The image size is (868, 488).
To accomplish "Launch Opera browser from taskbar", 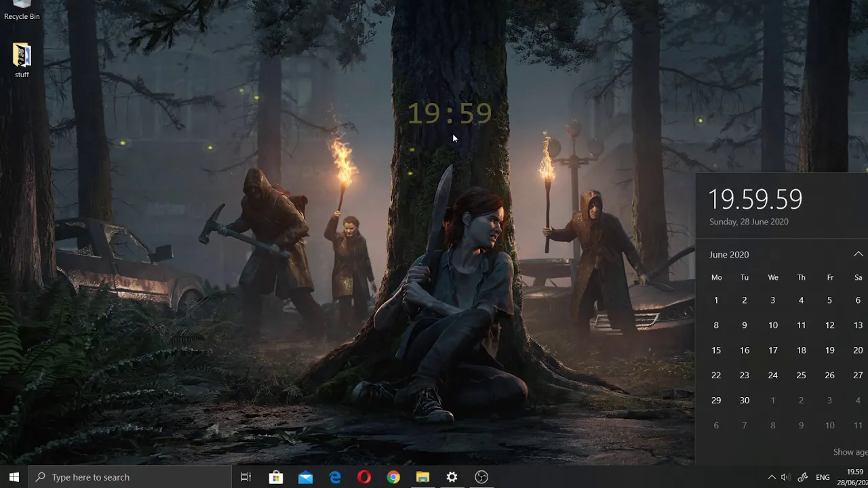I will point(364,477).
